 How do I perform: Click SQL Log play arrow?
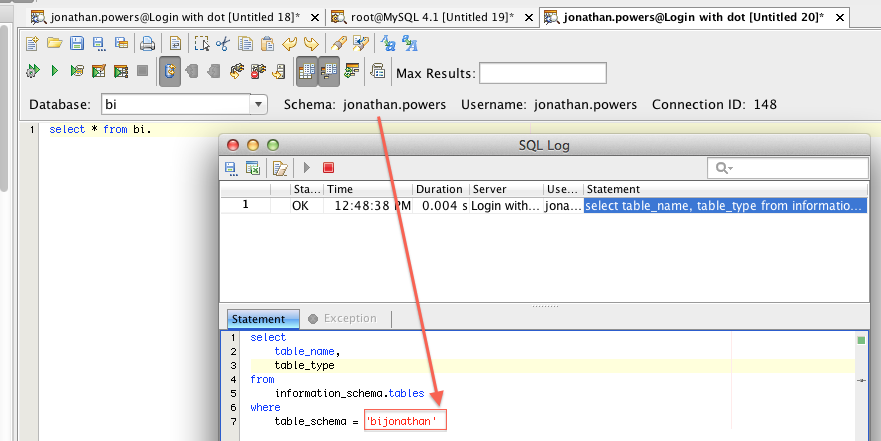[307, 167]
